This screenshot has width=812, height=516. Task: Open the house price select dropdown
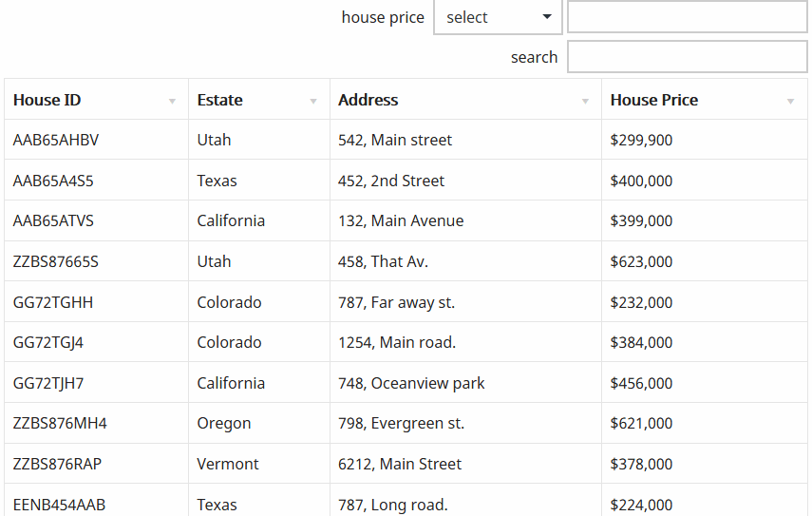click(x=498, y=17)
